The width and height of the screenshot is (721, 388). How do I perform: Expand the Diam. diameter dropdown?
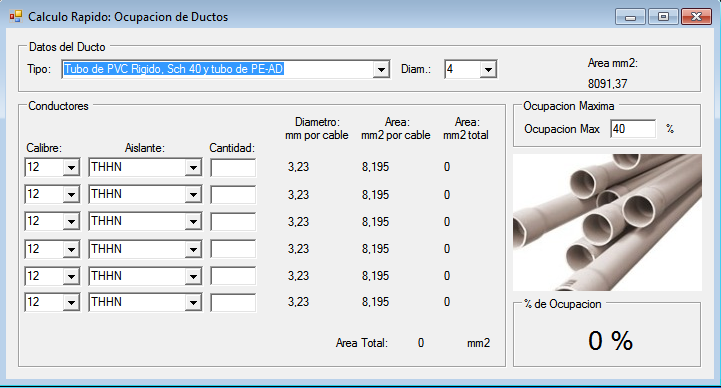(470, 69)
